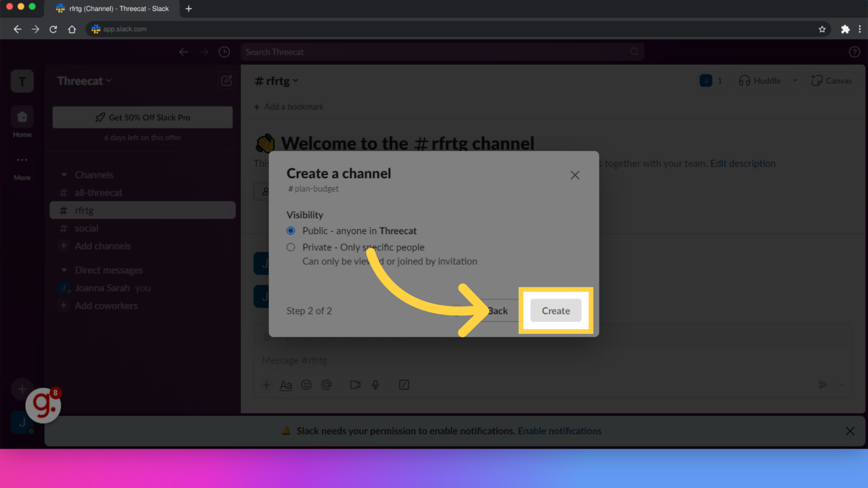Open the Home sidebar view
This screenshot has height=488, width=868.
tap(22, 122)
